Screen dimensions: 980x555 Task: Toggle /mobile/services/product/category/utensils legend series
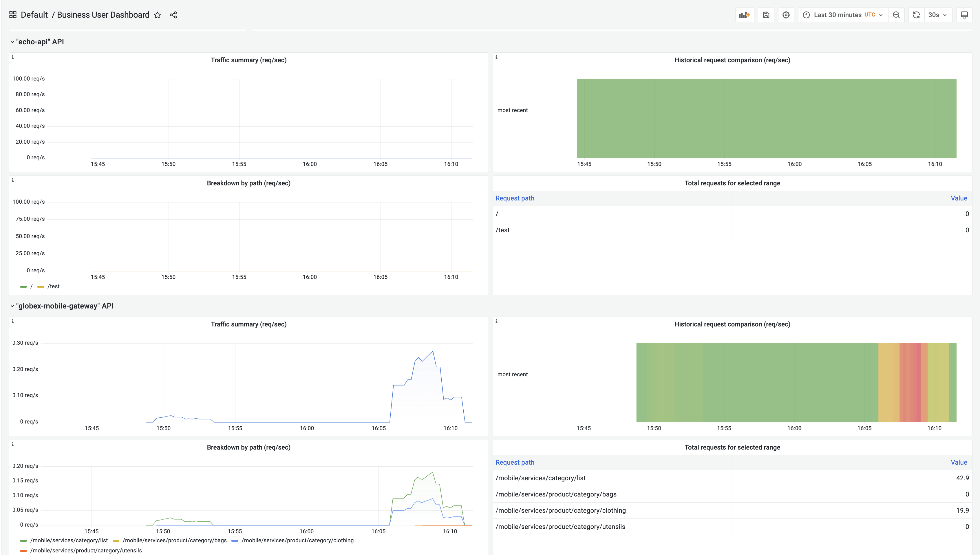pos(86,551)
